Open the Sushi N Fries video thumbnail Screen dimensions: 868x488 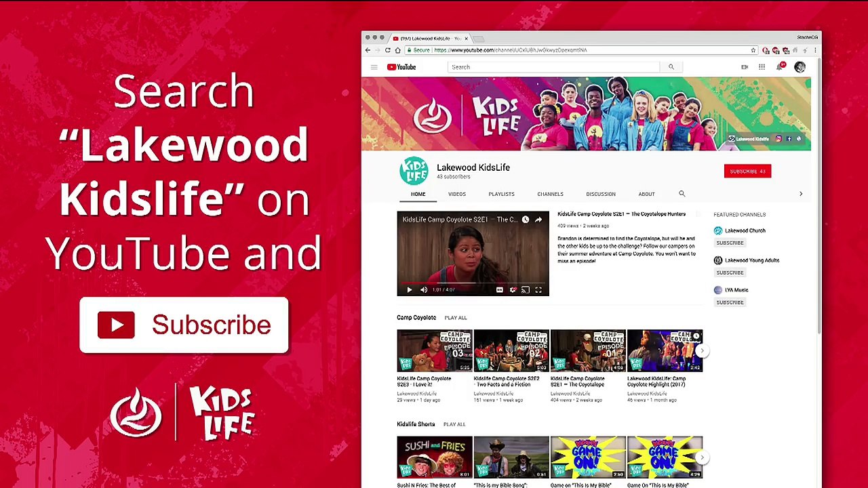point(435,457)
